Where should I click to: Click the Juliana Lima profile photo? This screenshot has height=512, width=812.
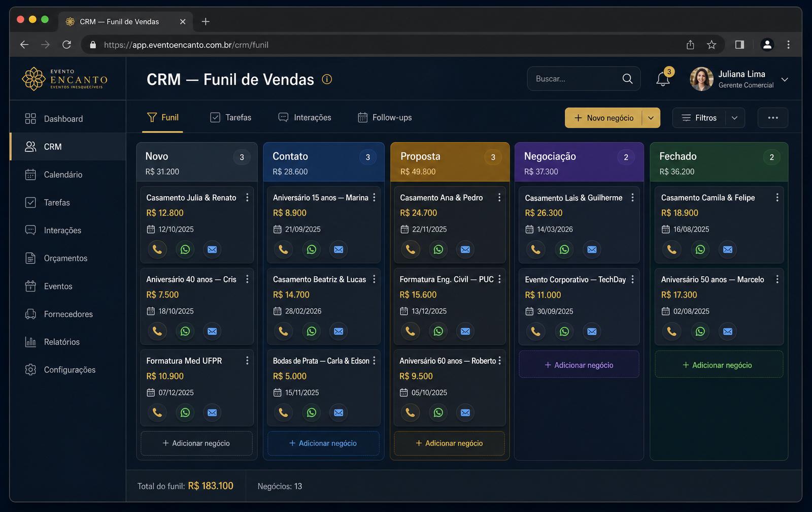(702, 79)
